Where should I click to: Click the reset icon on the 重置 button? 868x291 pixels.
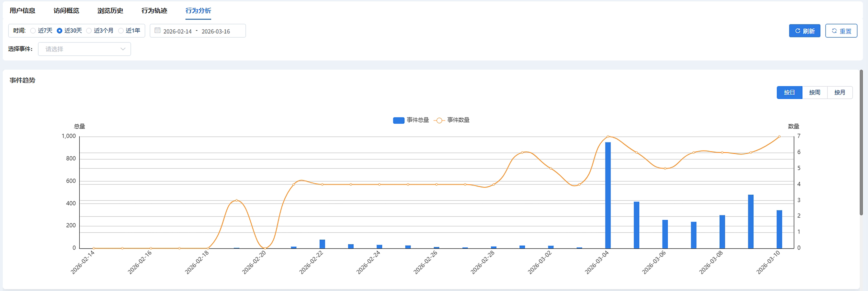[834, 31]
